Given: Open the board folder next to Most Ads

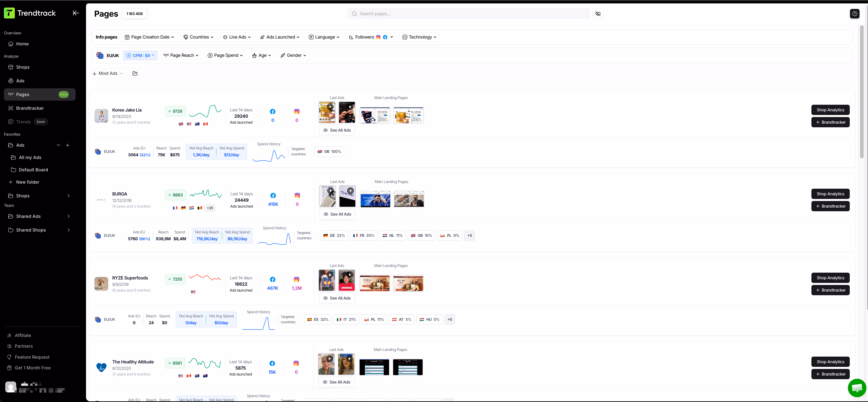Looking at the screenshot, I should click(x=135, y=73).
